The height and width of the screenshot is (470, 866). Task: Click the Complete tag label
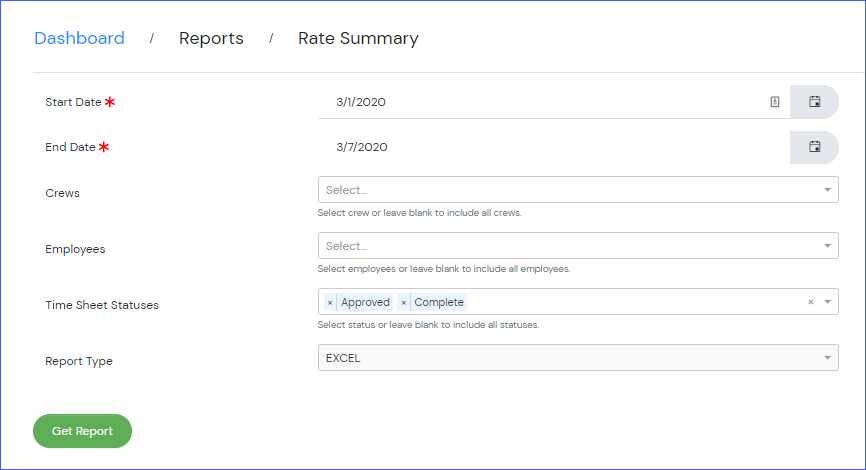(x=439, y=302)
